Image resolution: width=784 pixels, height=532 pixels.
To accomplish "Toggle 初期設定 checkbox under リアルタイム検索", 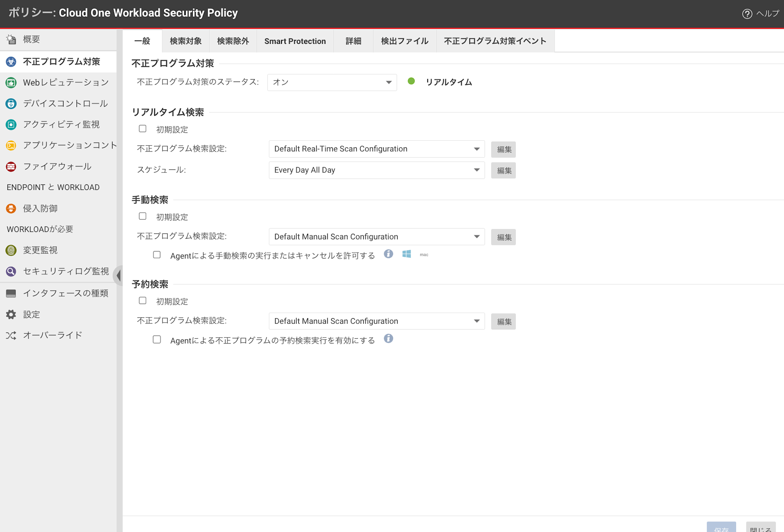I will (143, 128).
